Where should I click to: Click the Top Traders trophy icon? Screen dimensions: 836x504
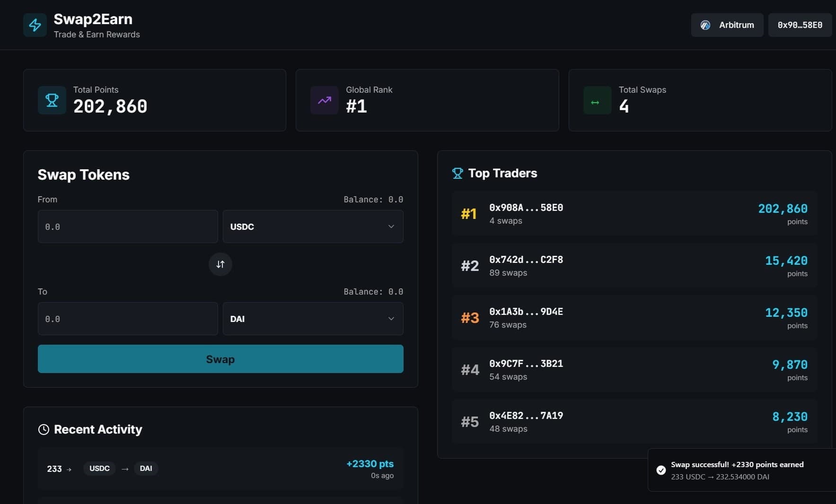(458, 174)
